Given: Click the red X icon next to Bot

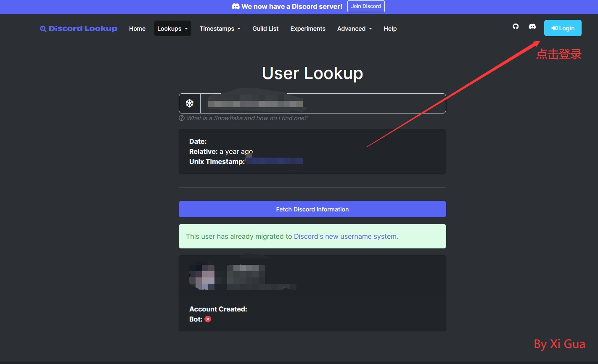Looking at the screenshot, I should (x=208, y=319).
